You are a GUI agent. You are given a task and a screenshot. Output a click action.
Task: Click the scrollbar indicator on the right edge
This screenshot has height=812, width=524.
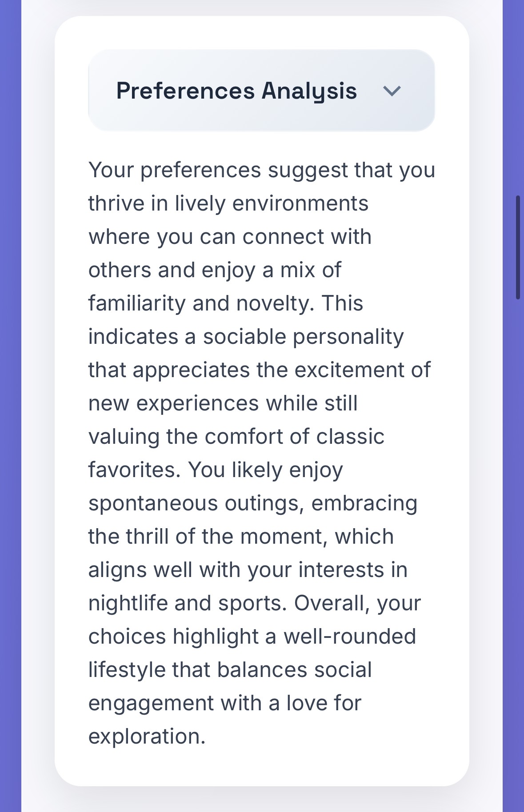point(519,246)
